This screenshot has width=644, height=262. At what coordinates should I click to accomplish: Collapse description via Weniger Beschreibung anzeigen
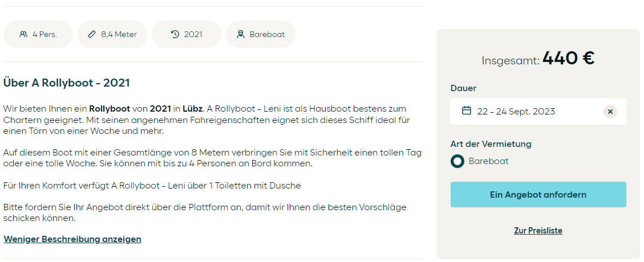(72, 239)
